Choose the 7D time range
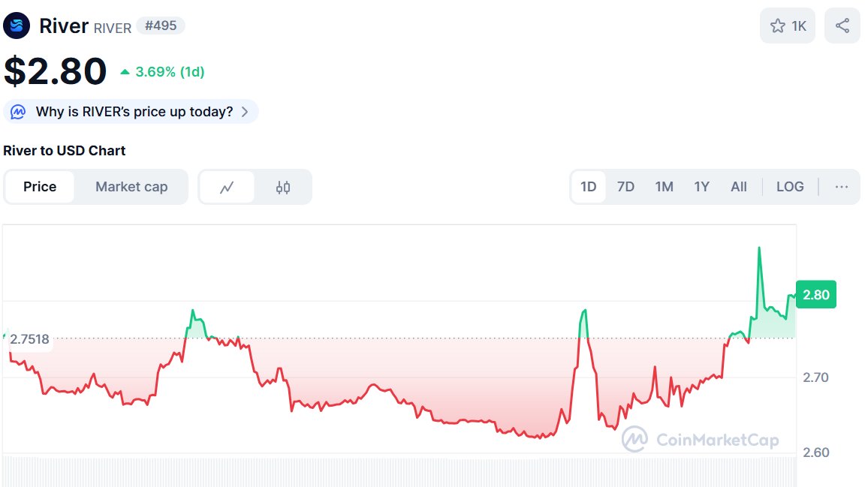Screen dimensions: 868x487 point(626,187)
